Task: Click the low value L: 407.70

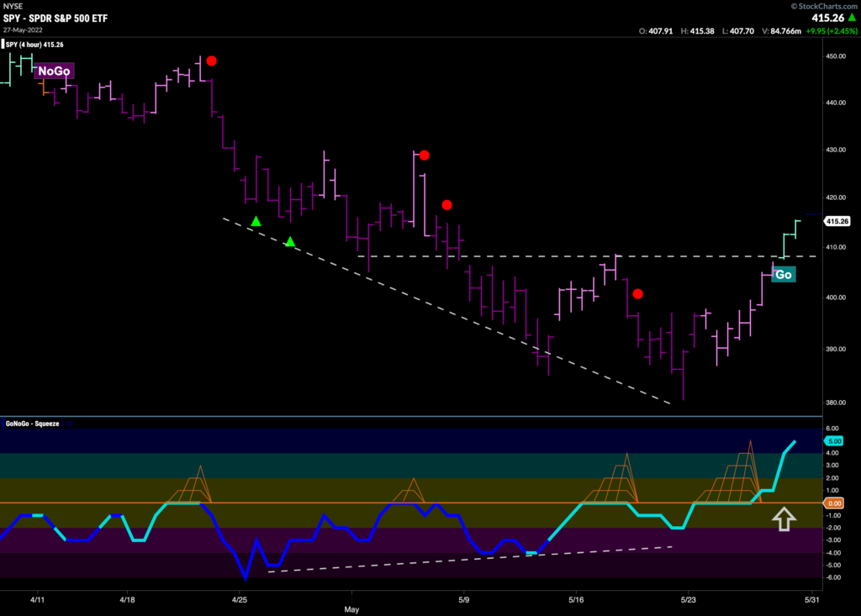Action: 738,31
